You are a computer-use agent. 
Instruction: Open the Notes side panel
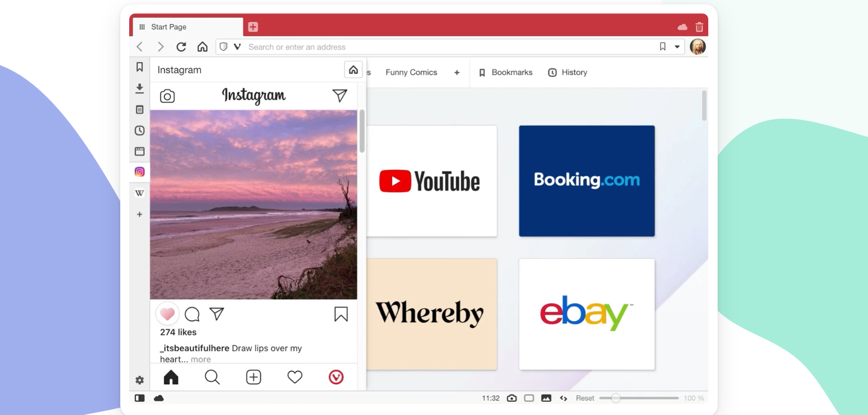pyautogui.click(x=139, y=109)
